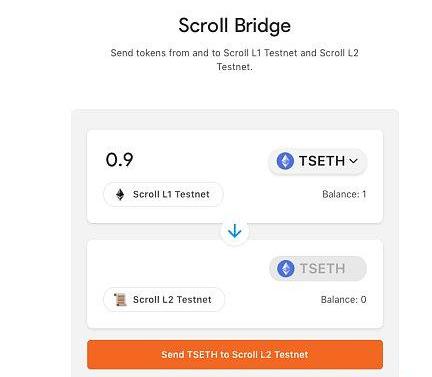The image size is (432, 377).
Task: Open the TSETH token selector label
Action: [x=322, y=161]
